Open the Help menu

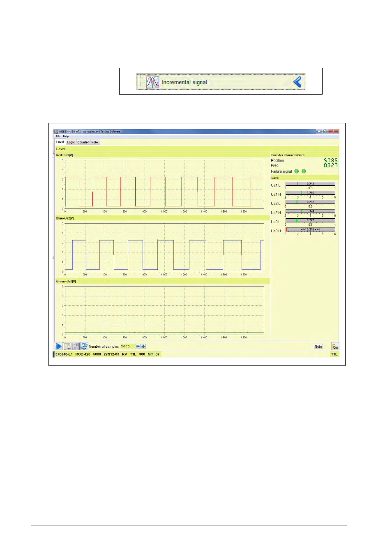[66, 136]
